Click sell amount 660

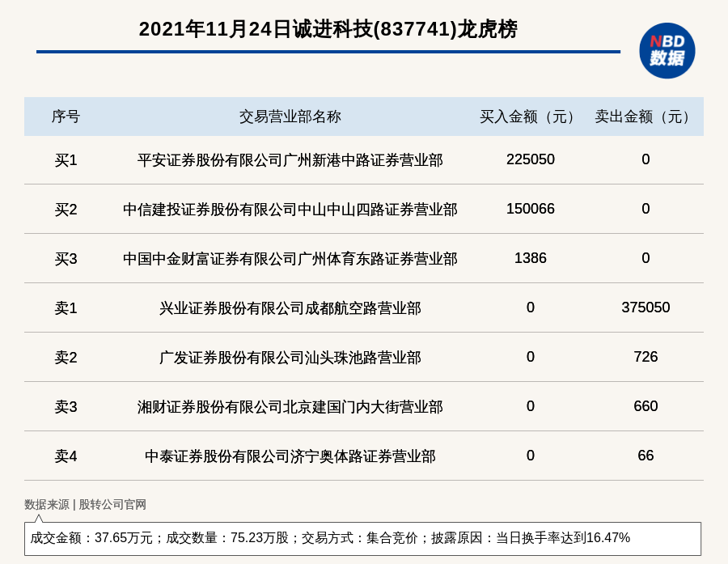click(645, 406)
